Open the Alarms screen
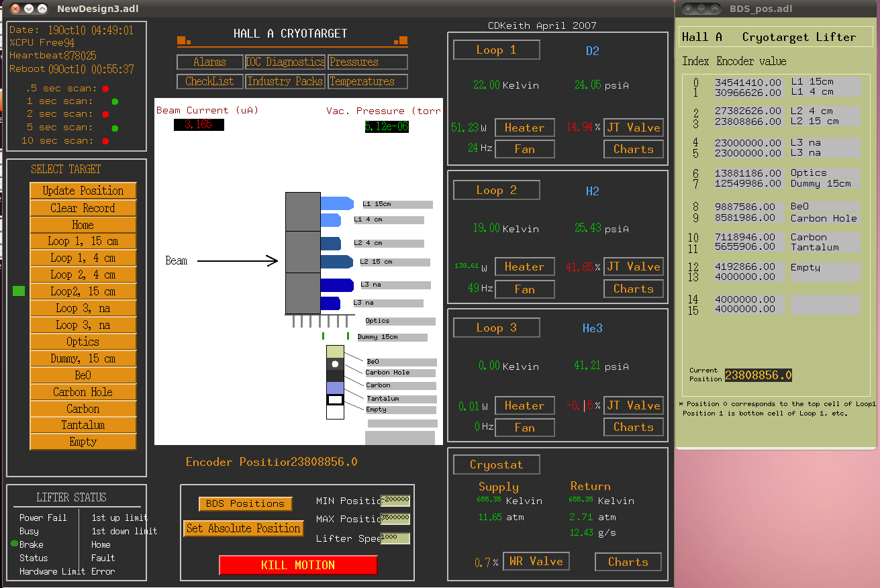This screenshot has width=880, height=588. pos(210,62)
